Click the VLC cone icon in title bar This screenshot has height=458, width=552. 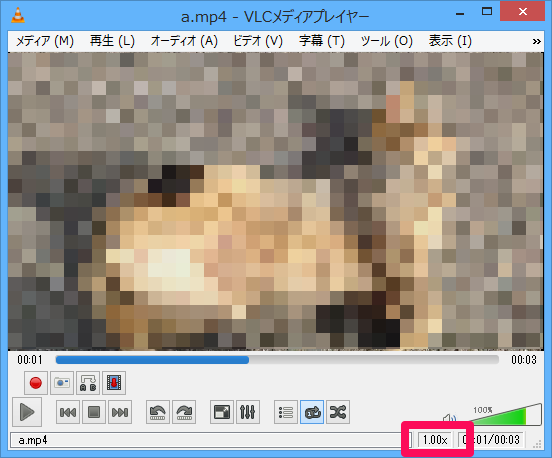18,16
